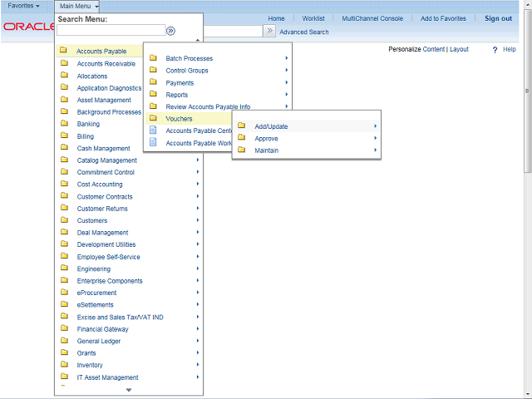Click into the Search Menu text field
The image size is (532, 399).
pos(111,31)
